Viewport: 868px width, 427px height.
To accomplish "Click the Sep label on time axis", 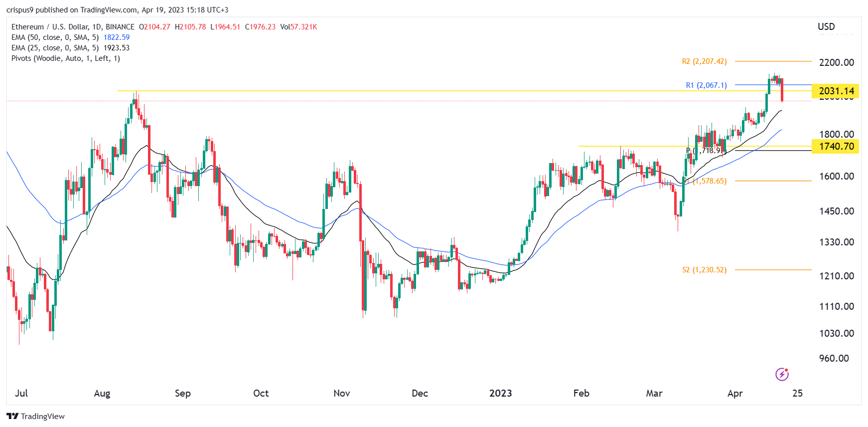I will click(x=183, y=393).
